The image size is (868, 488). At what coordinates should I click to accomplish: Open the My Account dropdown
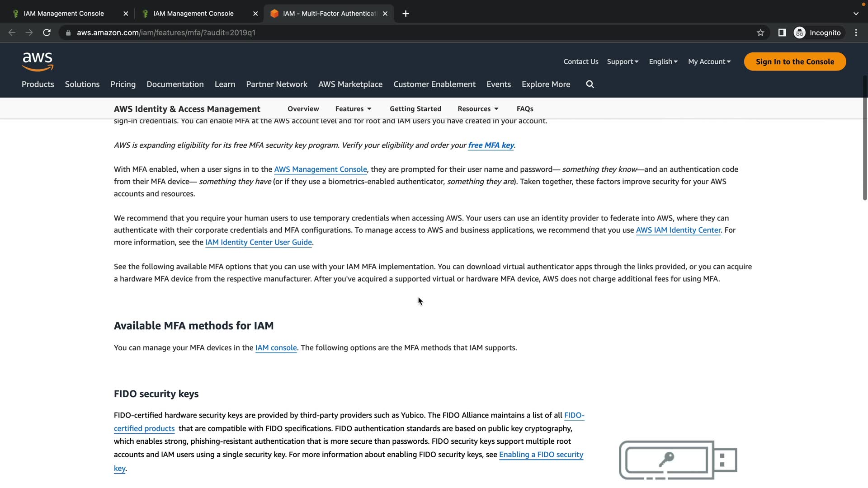coord(709,61)
